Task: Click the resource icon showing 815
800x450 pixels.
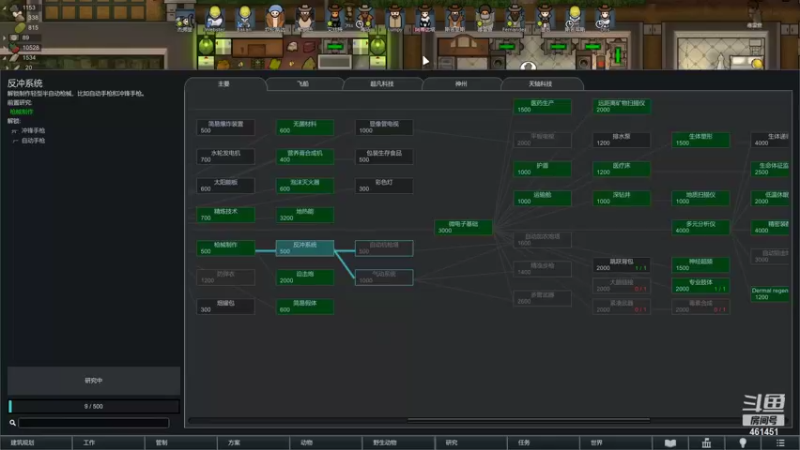Action: click(x=19, y=28)
